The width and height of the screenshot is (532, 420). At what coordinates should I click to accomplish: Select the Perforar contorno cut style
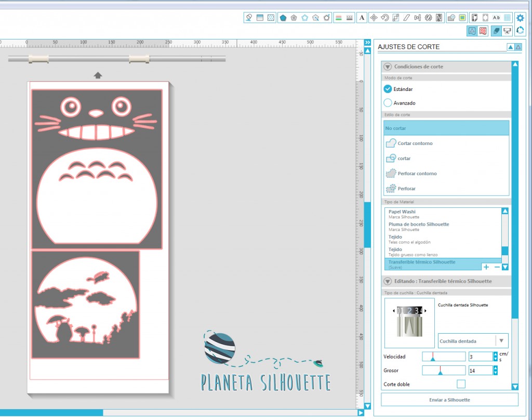[x=446, y=174]
